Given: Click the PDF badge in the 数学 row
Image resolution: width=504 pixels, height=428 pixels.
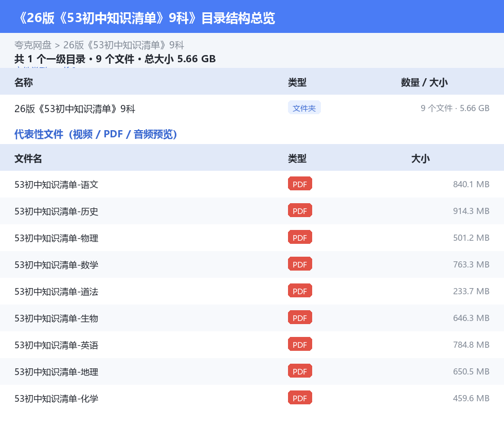Looking at the screenshot, I should [x=300, y=264].
